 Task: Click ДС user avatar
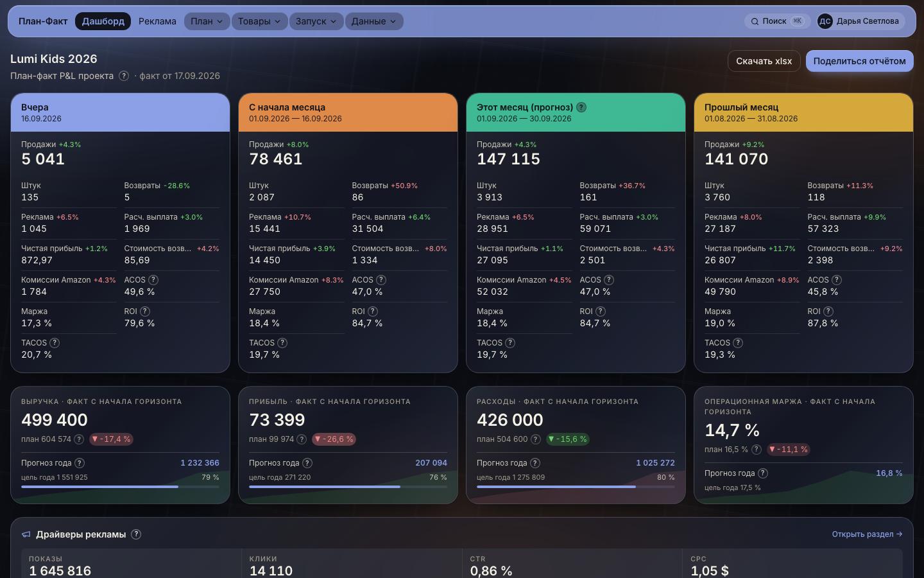tap(825, 21)
